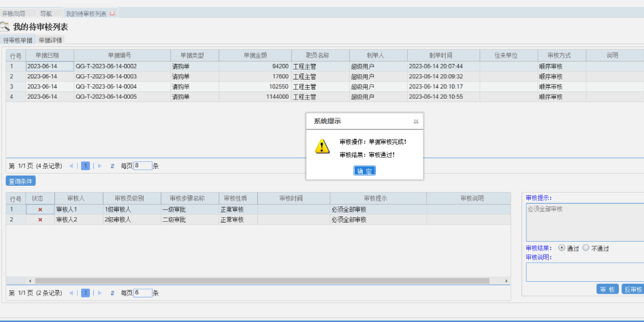
Task: Click refresh icon in lower table pager
Action: [x=112, y=293]
